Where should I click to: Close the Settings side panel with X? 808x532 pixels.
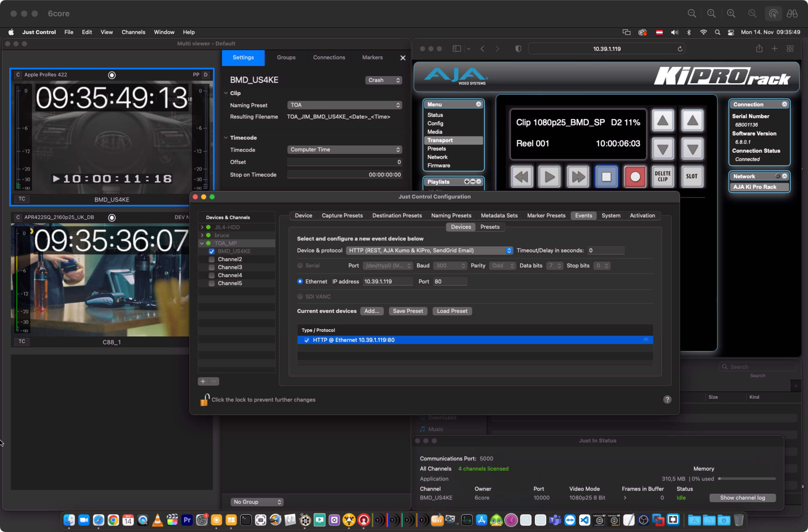point(403,58)
